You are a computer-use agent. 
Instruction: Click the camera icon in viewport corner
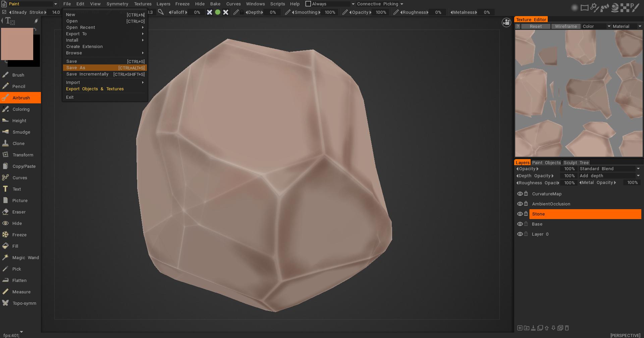tap(506, 22)
